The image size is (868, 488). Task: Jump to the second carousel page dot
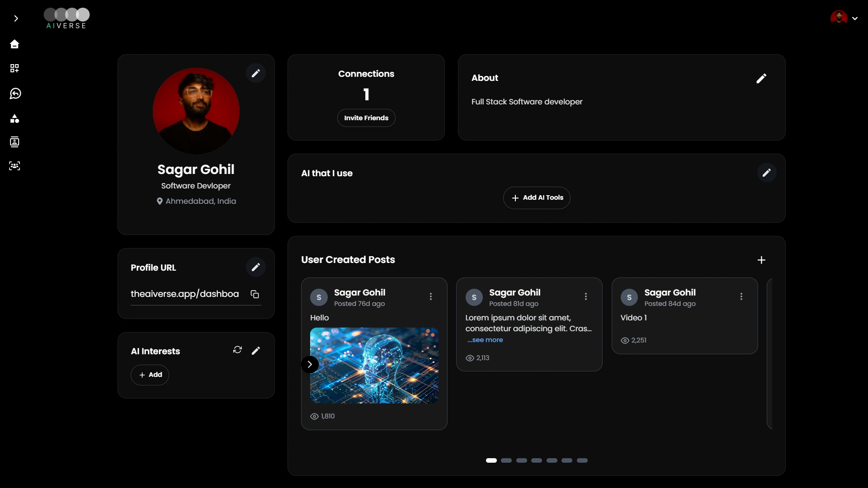tap(506, 460)
